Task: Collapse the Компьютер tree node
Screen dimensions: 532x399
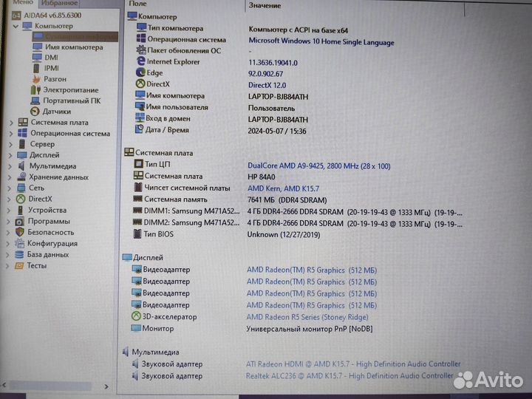Action: pyautogui.click(x=16, y=26)
